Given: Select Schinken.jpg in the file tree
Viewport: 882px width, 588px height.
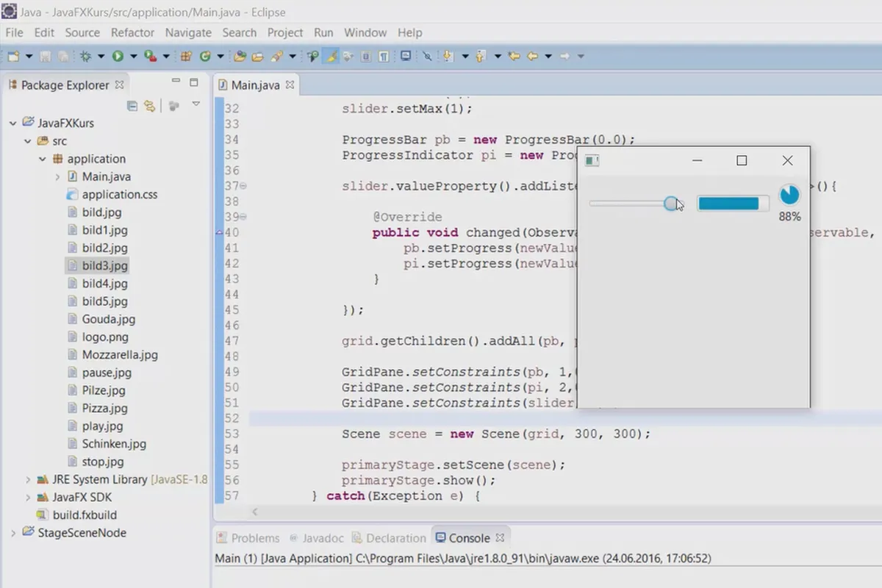Looking at the screenshot, I should point(106,443).
